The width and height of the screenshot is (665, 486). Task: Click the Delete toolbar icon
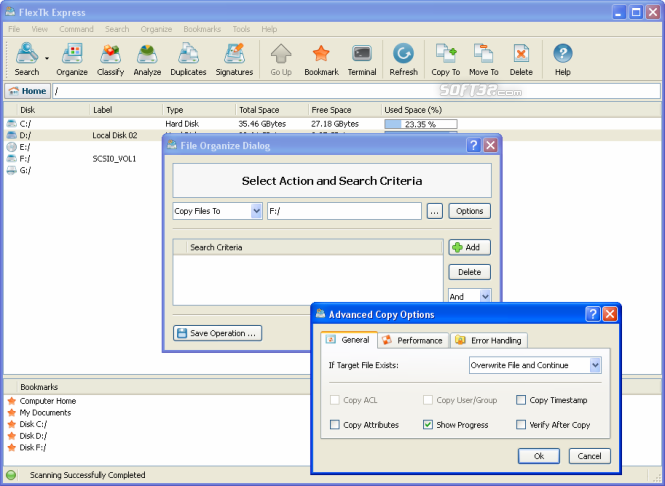[521, 54]
